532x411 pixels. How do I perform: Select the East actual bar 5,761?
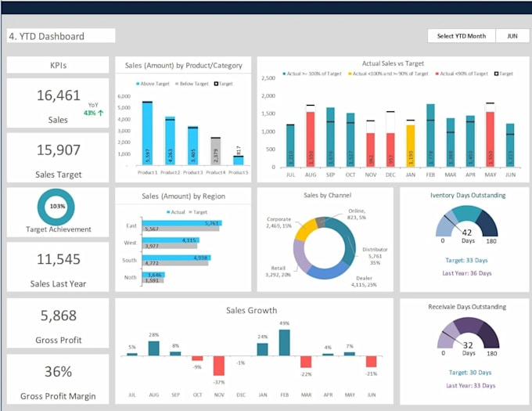tap(182, 223)
